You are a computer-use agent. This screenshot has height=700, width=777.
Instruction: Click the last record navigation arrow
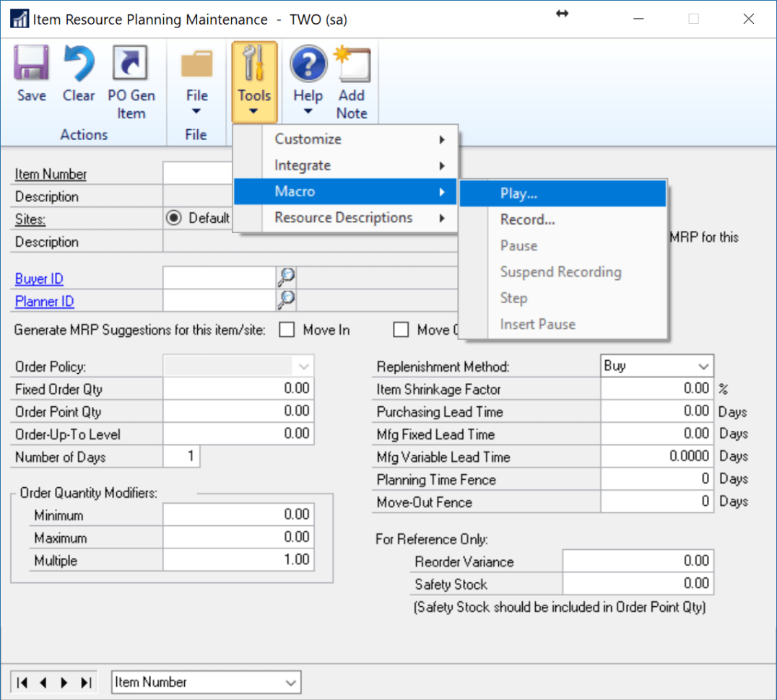pos(84,682)
